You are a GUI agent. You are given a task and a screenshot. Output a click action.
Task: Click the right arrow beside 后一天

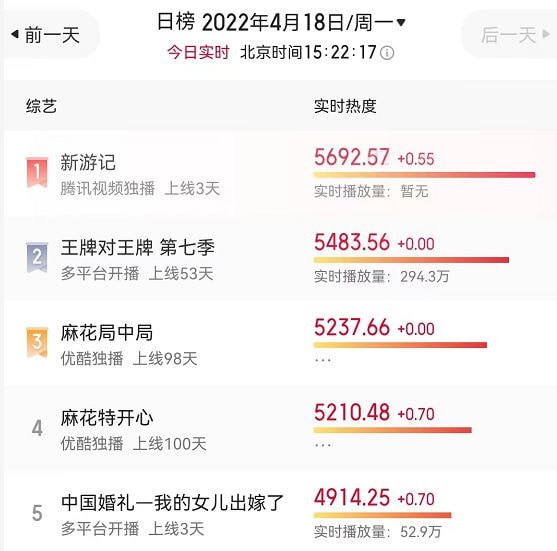pos(546,34)
